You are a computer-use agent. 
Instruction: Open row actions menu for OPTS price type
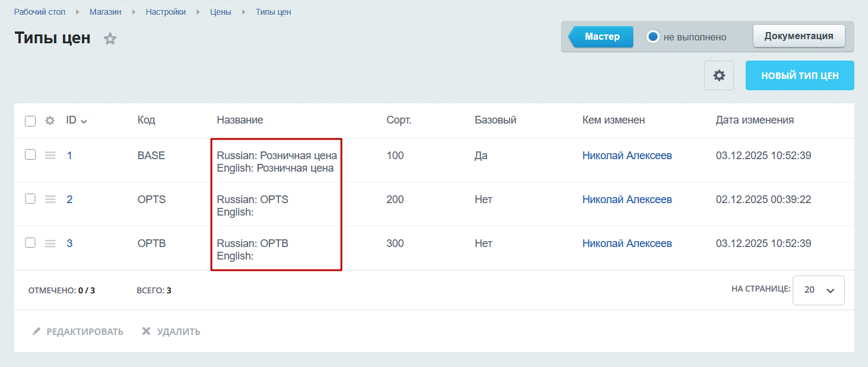point(50,200)
